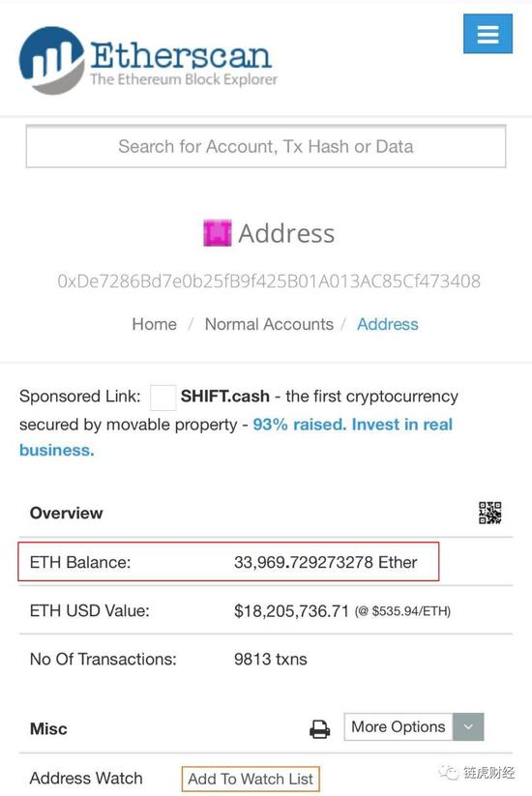Go to Home breadcrumb
The image size is (532, 796).
(x=155, y=324)
